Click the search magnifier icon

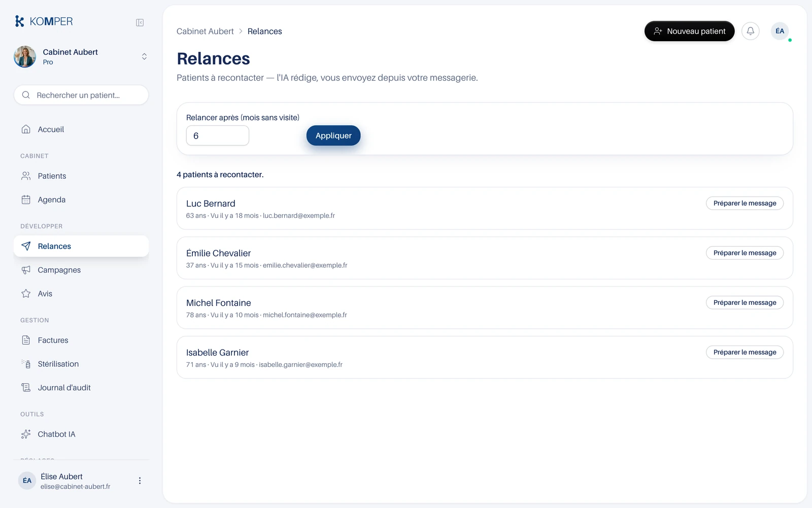[26, 95]
